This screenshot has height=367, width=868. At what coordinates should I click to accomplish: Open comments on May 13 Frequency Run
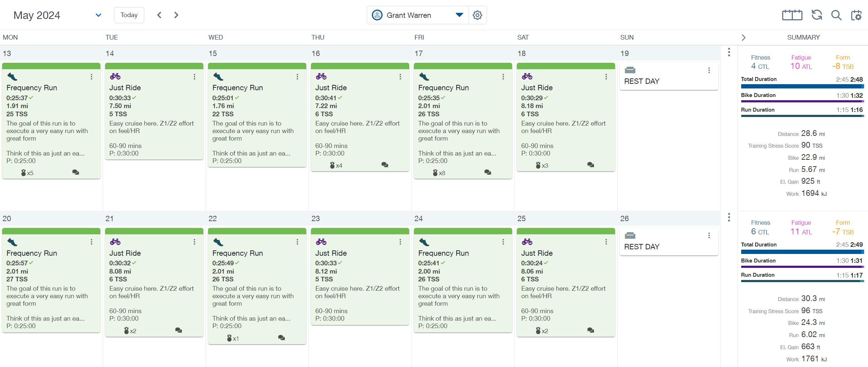point(76,172)
